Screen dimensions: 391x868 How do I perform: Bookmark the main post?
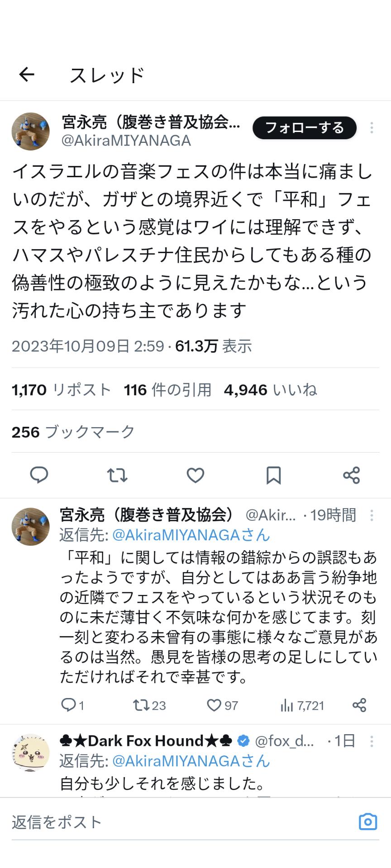point(273,475)
